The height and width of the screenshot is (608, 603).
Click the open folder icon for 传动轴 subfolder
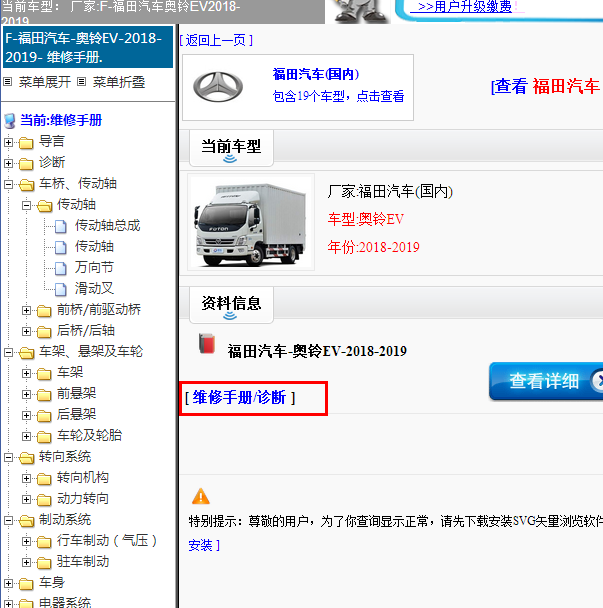(45, 206)
